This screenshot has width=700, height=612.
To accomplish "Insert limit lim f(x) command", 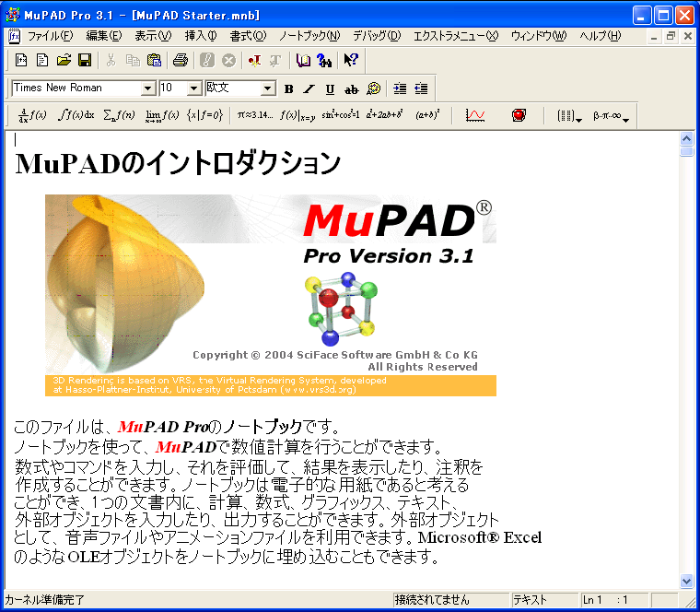I will (x=162, y=116).
